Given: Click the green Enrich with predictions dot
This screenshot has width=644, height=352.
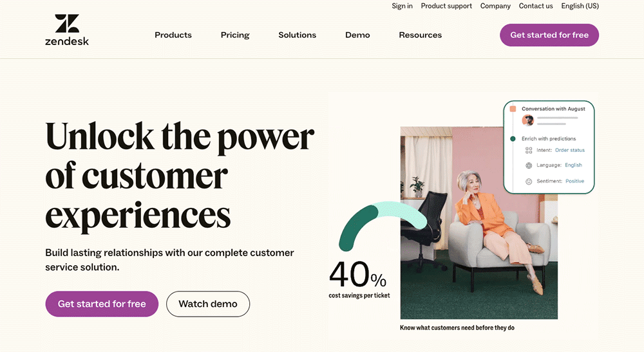Looking at the screenshot, I should pos(513,139).
